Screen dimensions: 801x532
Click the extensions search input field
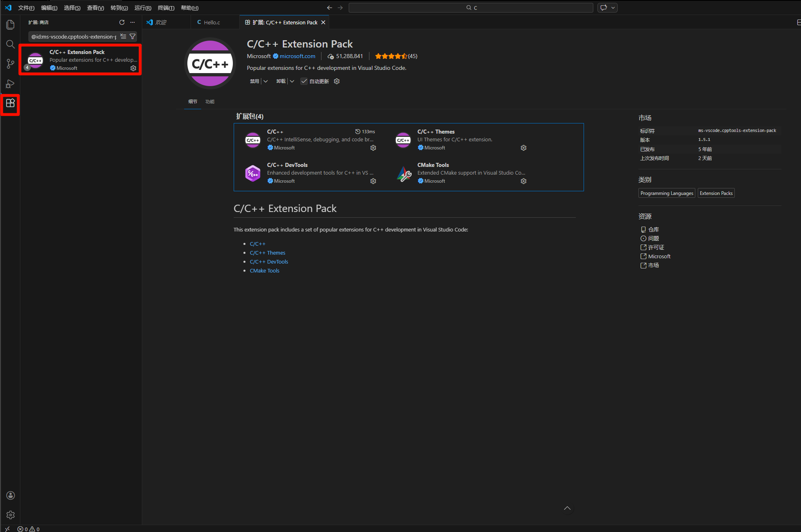coord(74,37)
